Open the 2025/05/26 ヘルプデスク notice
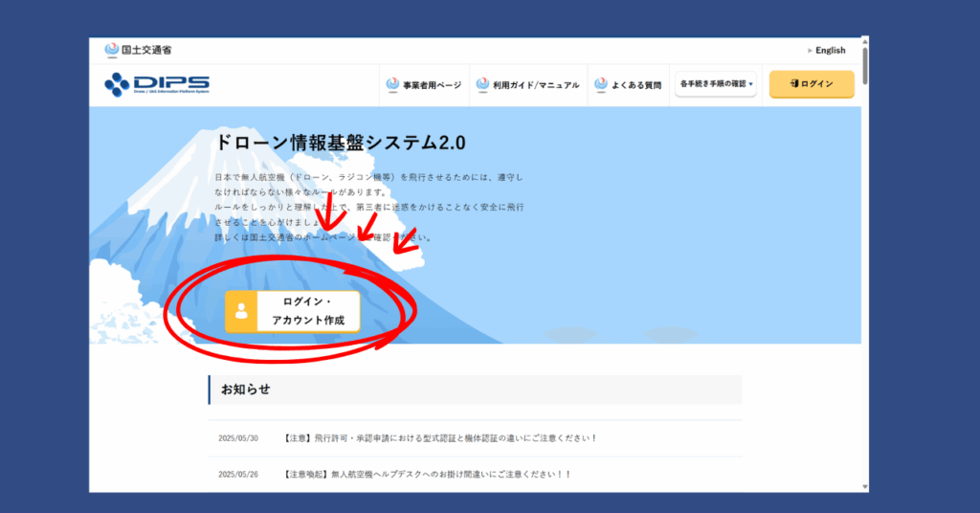This screenshot has width=980, height=513. [427, 475]
